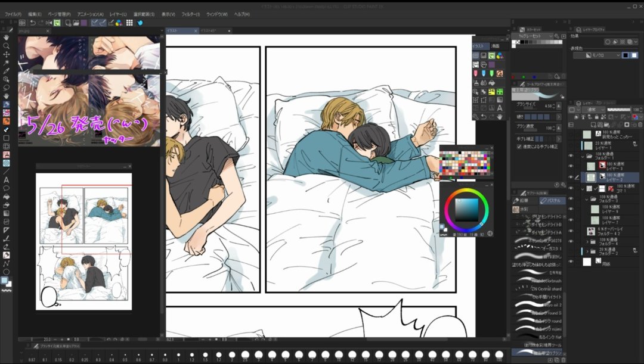Select the ぬるインク flat brush
The image size is (644, 364).
click(x=537, y=337)
